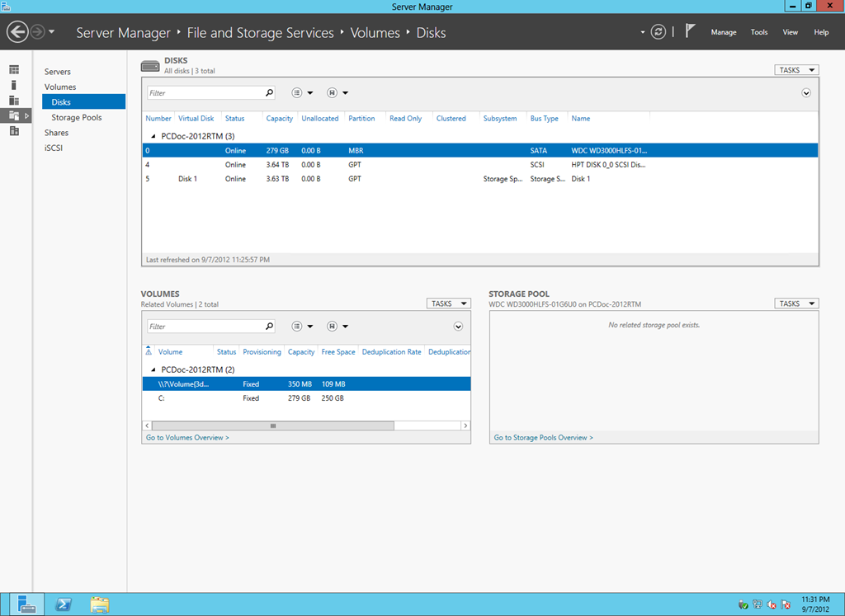
Task: Click the warning sort icon in Volumes header
Action: point(149,351)
